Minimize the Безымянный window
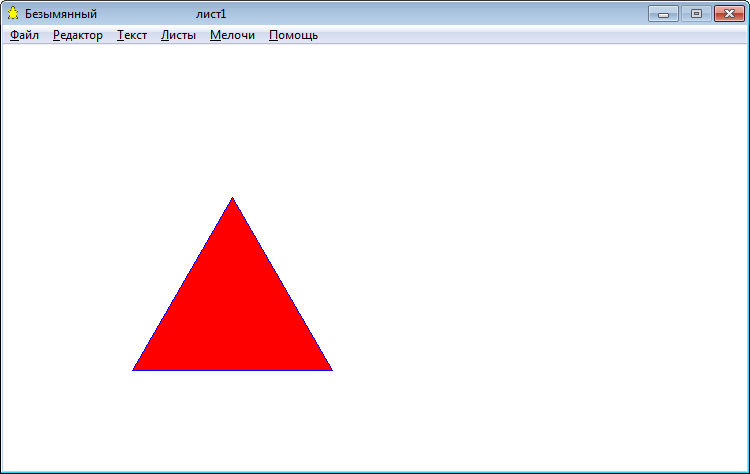The image size is (750, 474). point(663,14)
